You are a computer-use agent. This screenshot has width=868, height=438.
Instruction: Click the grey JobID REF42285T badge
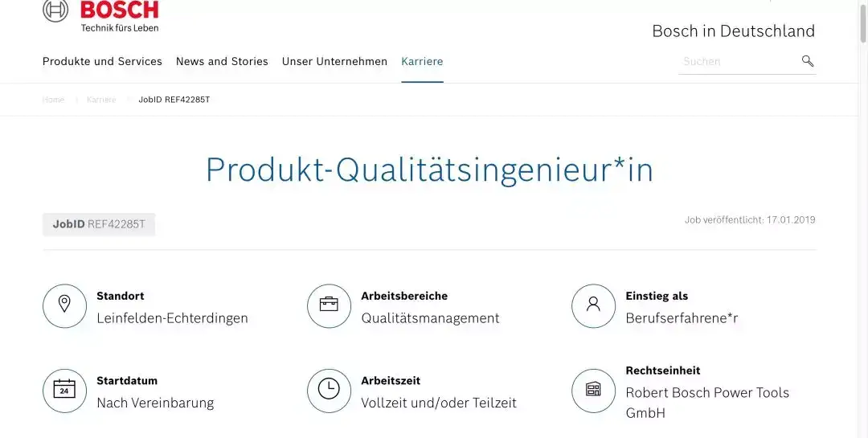coord(99,224)
